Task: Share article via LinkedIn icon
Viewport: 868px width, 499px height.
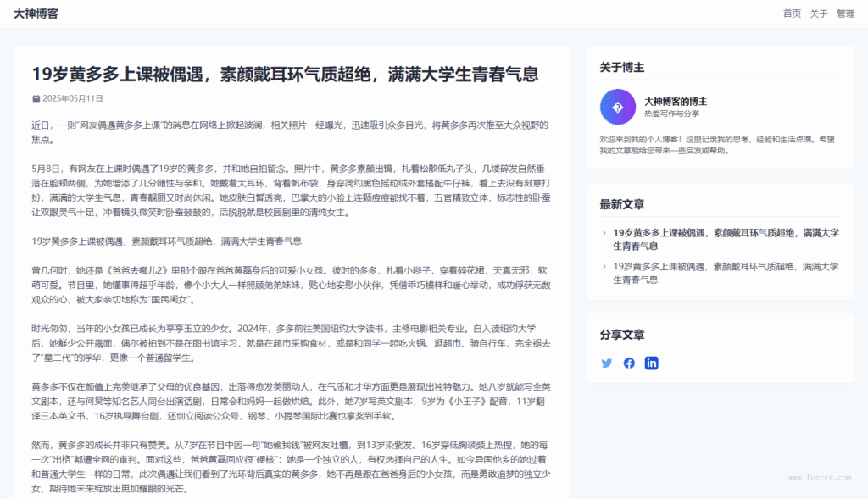Action: click(x=652, y=363)
